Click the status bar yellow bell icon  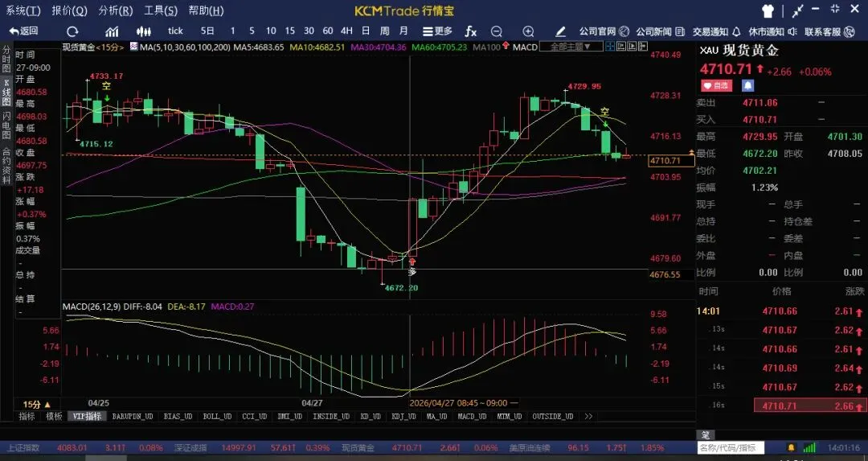792,447
